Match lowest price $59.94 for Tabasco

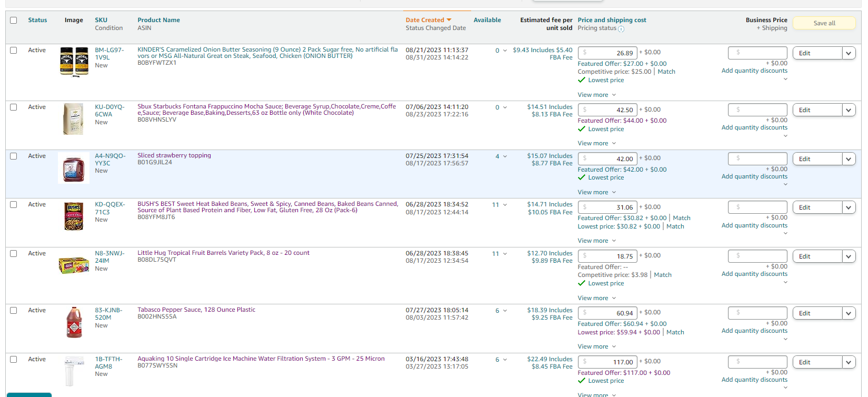pyautogui.click(x=675, y=332)
